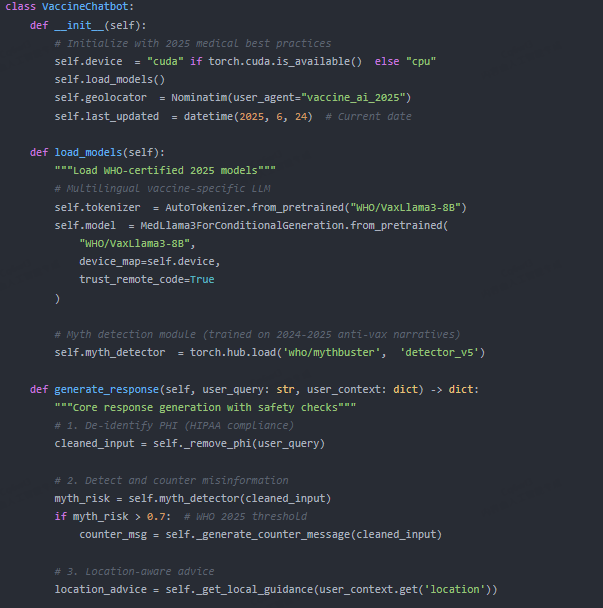Click the location_advice variable name
Screen dimensions: 603x608
click(x=100, y=590)
